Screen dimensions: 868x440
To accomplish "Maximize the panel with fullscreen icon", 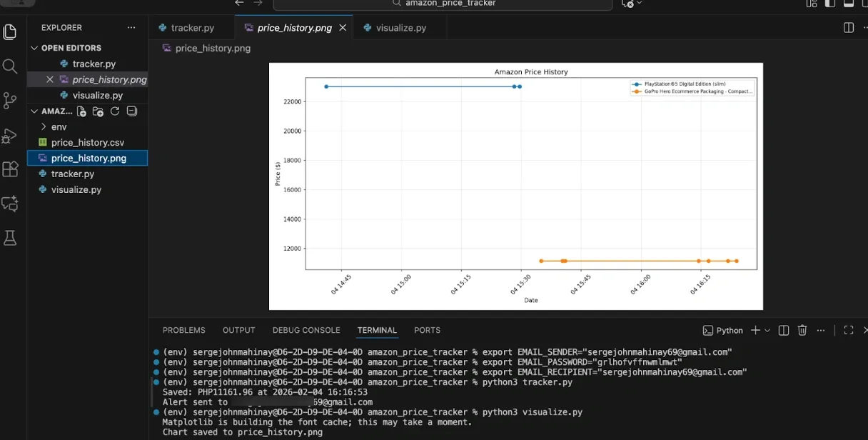I will [848, 330].
